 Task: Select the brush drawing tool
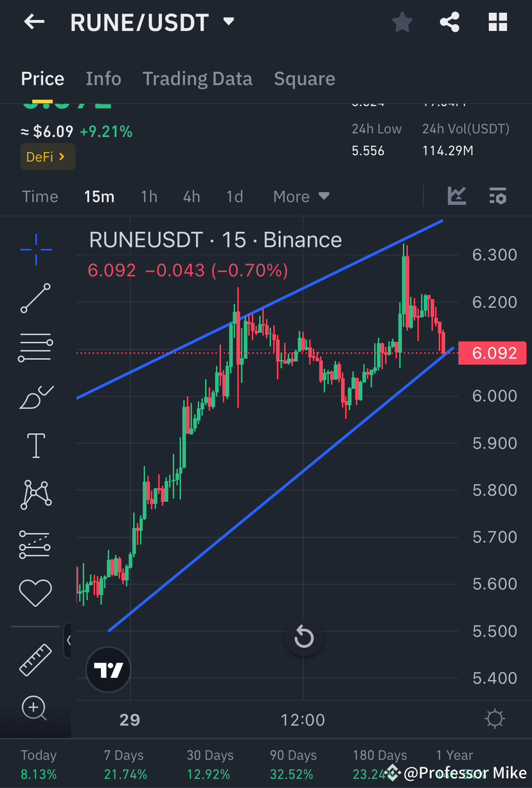click(35, 397)
